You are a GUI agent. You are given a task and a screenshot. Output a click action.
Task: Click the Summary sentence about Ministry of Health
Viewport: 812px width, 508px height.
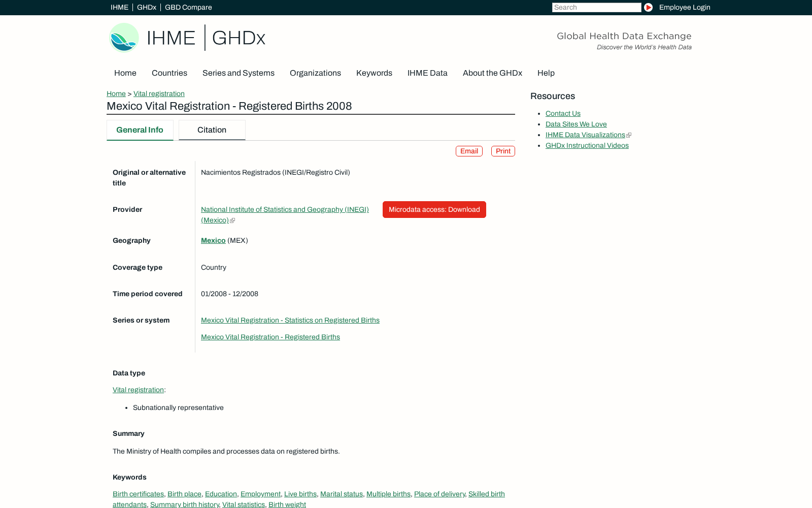(226, 451)
